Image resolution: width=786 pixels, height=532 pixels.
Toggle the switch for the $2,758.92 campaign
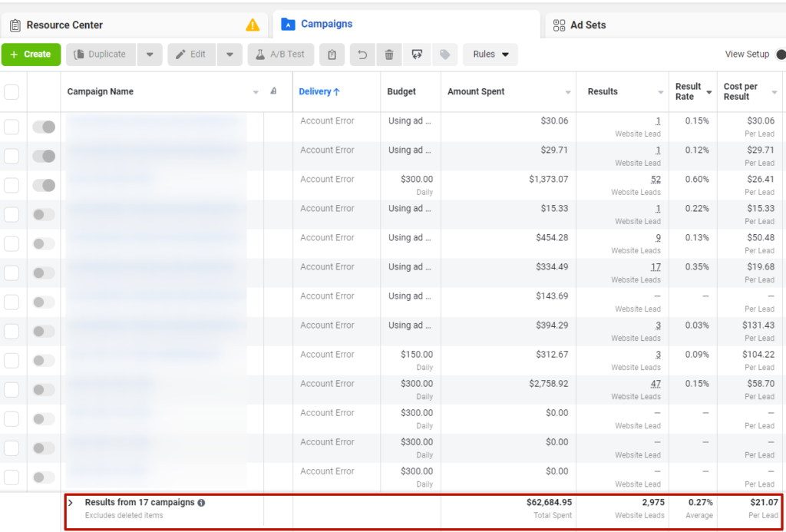(44, 390)
